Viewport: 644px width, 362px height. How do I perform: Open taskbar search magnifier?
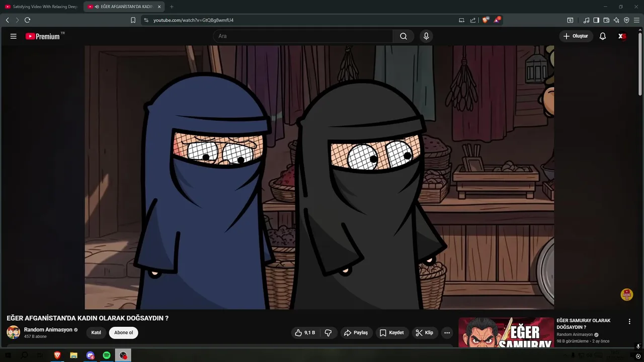(x=24, y=355)
